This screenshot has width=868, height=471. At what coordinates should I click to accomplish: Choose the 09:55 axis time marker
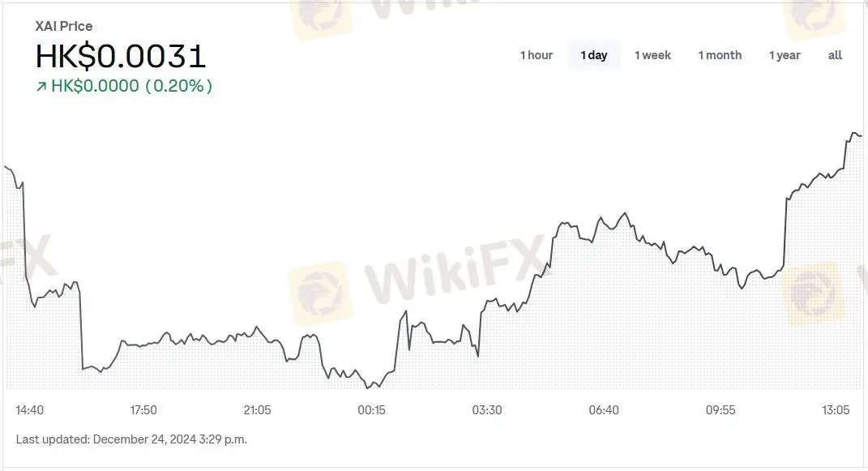720,410
